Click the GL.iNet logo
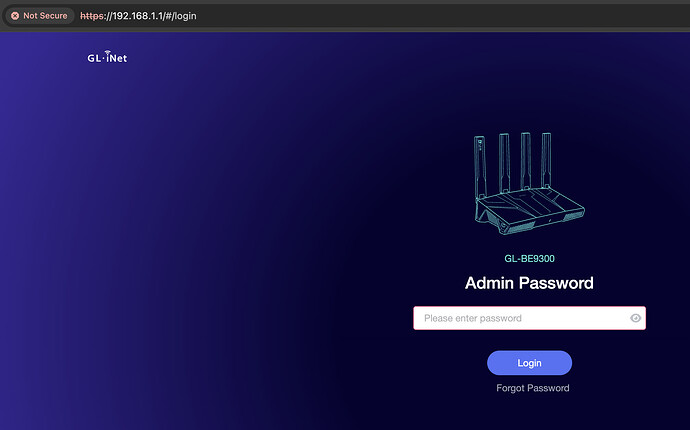Image resolution: width=690 pixels, height=430 pixels. [107, 58]
